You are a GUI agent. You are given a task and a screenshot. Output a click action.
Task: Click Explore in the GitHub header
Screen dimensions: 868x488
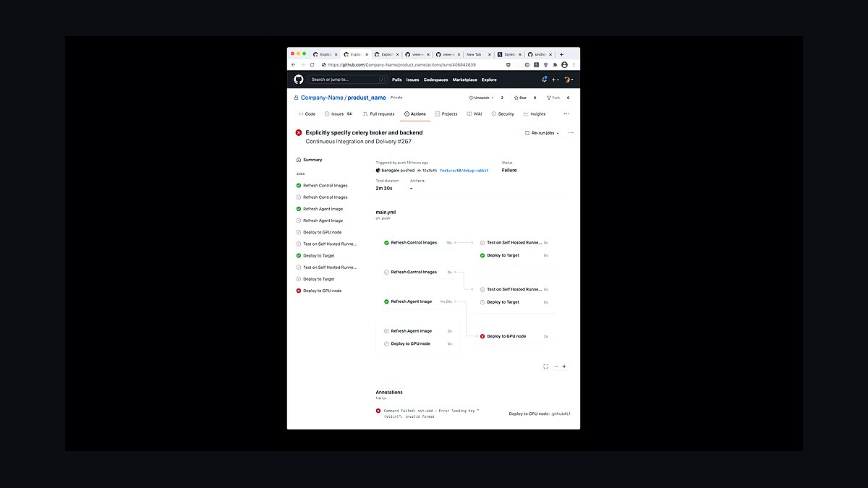(489, 80)
